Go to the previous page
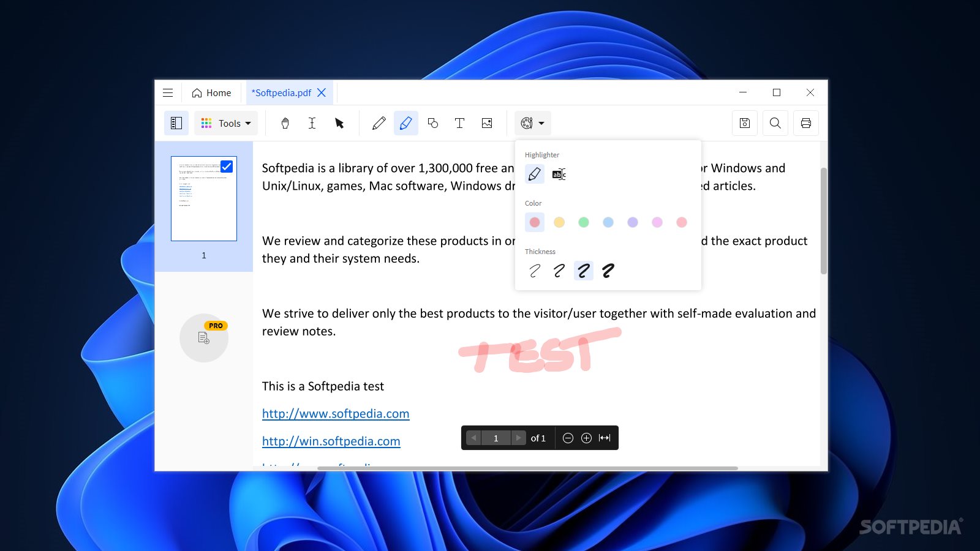Viewport: 980px width, 551px height. [473, 438]
